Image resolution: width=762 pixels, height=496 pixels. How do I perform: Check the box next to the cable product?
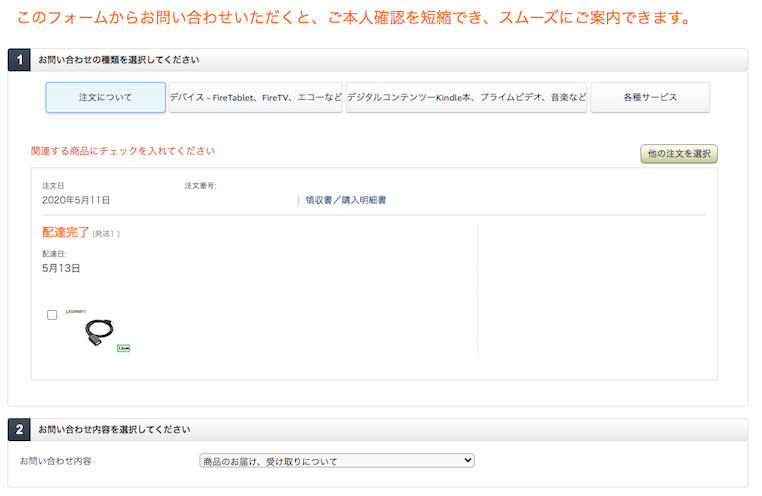pos(52,315)
